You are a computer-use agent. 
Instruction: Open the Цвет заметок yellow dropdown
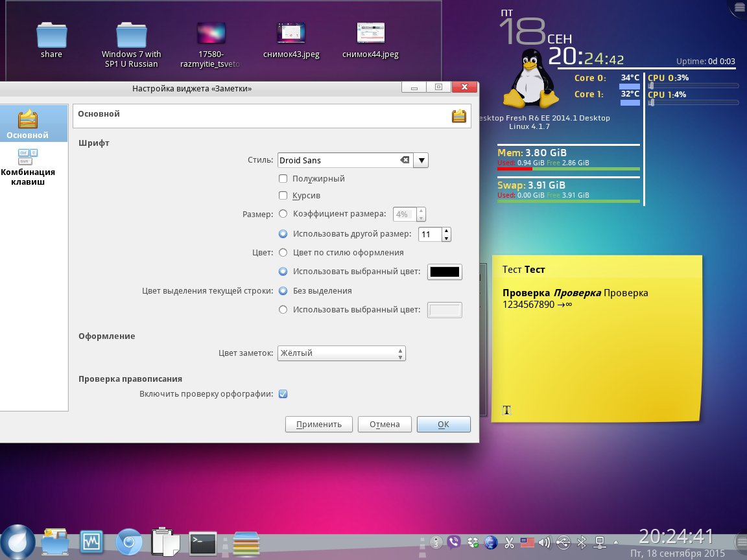[342, 353]
